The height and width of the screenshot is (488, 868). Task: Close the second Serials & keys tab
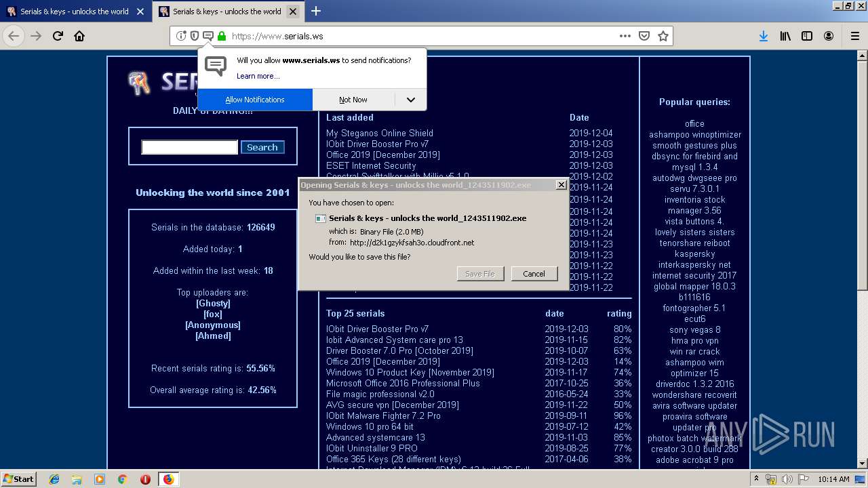click(x=292, y=12)
